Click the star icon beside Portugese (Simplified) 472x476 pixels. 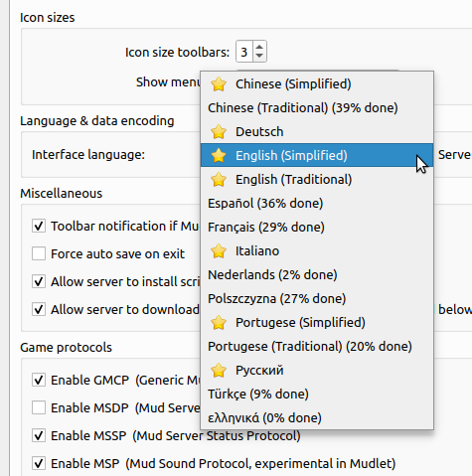(219, 323)
